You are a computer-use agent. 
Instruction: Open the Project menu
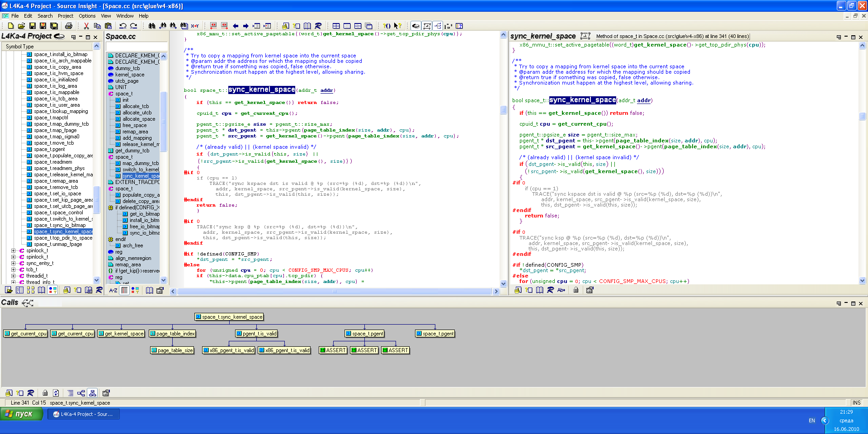pyautogui.click(x=65, y=16)
